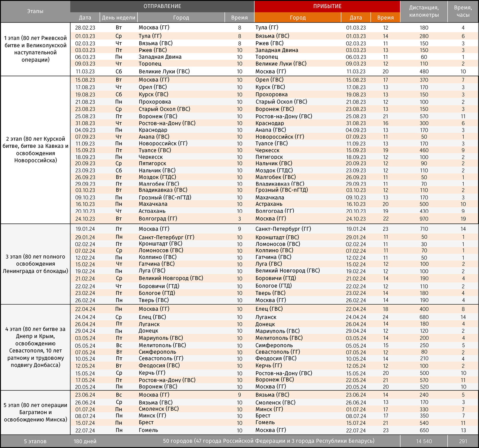Click arrival city Севастополь (ГГ)

(x=278, y=352)
